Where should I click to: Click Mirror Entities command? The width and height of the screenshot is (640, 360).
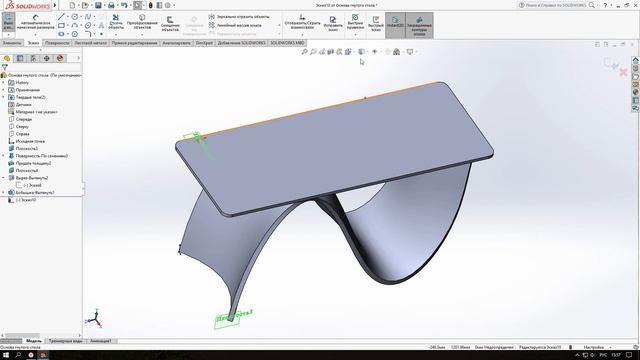point(239,17)
